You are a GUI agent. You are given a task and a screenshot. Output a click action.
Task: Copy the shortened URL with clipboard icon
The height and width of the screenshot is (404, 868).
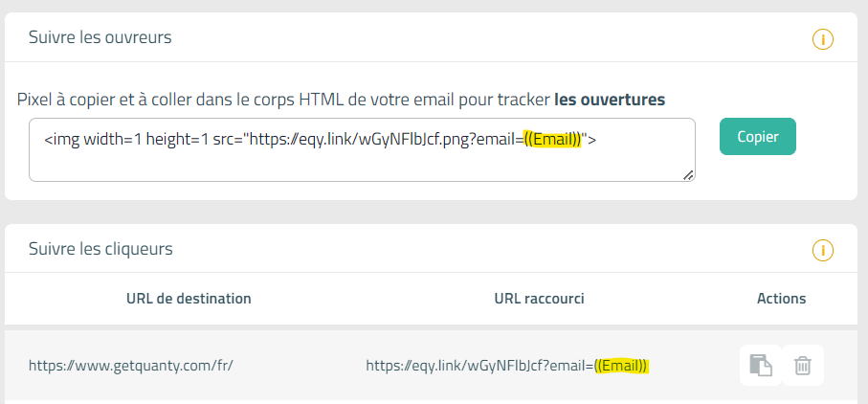click(761, 366)
